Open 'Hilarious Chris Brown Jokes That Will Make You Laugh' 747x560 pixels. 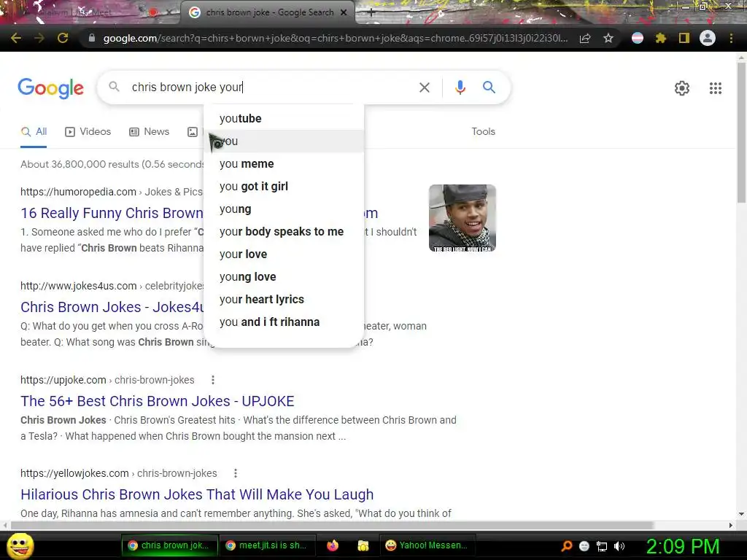[197, 494]
